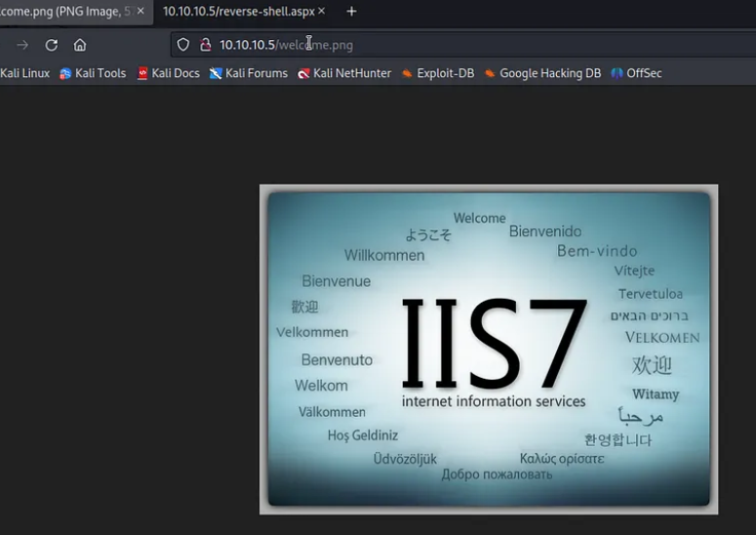Click the IIS7 welcome image
This screenshot has height=535, width=756.
489,350
